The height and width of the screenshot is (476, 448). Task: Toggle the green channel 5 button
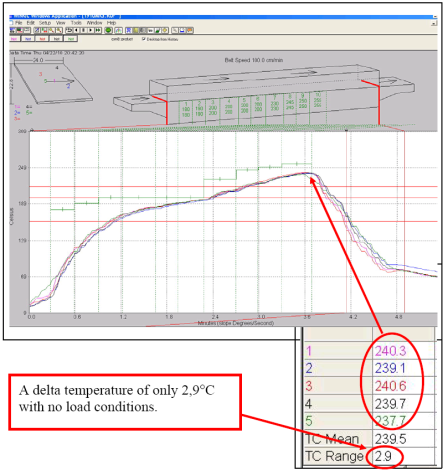click(71, 39)
